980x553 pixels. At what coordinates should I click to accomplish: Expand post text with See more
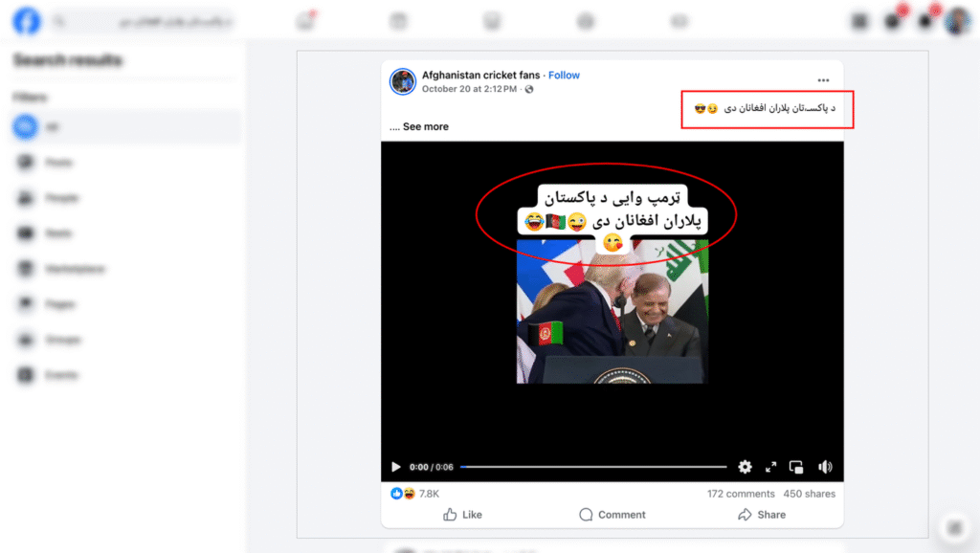(425, 126)
